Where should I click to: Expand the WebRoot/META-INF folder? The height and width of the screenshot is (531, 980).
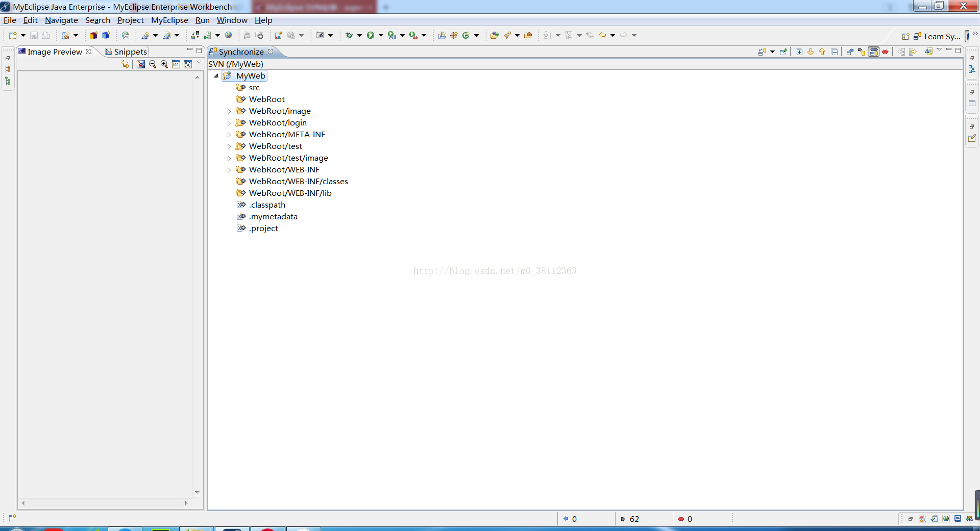229,135
